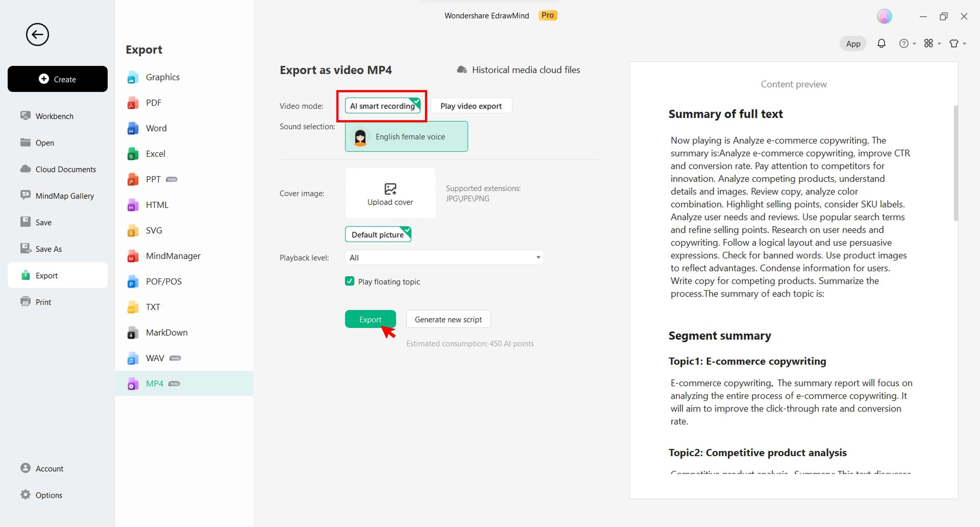Click the back arrow icon
This screenshot has width=980, height=527.
pos(37,35)
